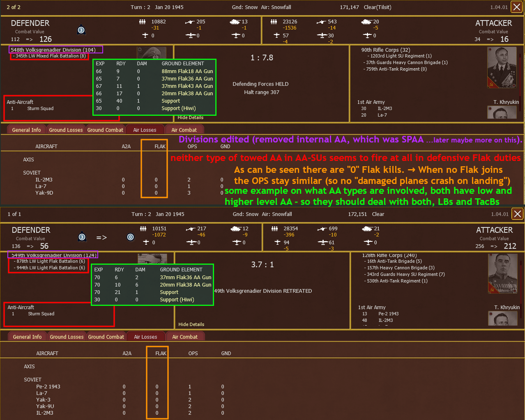Click attacker men icon showing 23126 in upper report
The image size is (525, 420).
[274, 22]
